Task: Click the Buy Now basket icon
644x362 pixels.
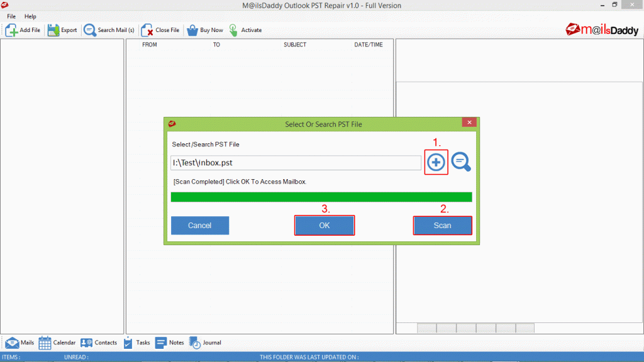Action: pyautogui.click(x=192, y=30)
